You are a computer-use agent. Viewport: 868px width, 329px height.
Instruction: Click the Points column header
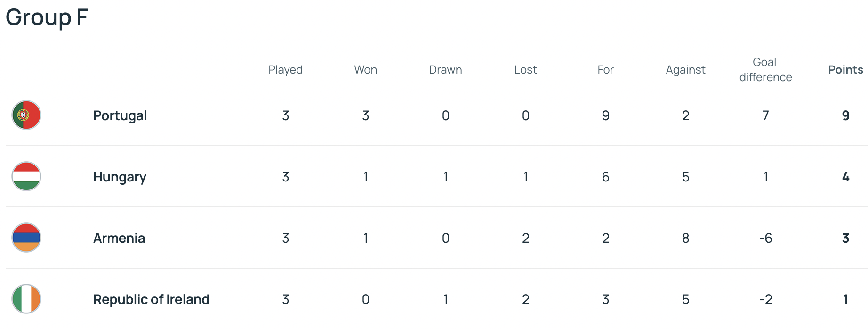click(845, 70)
